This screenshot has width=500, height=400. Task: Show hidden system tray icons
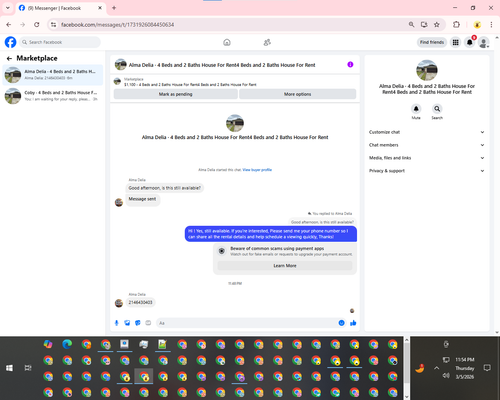pos(436,368)
